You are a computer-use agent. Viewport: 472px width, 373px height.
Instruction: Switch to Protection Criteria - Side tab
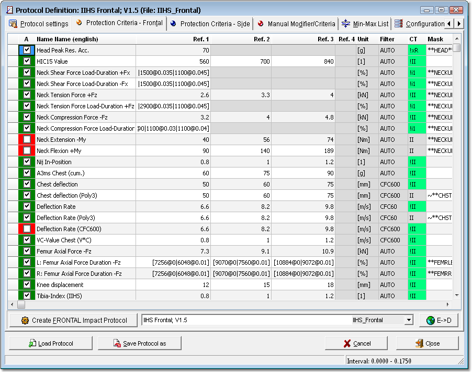pyautogui.click(x=210, y=24)
